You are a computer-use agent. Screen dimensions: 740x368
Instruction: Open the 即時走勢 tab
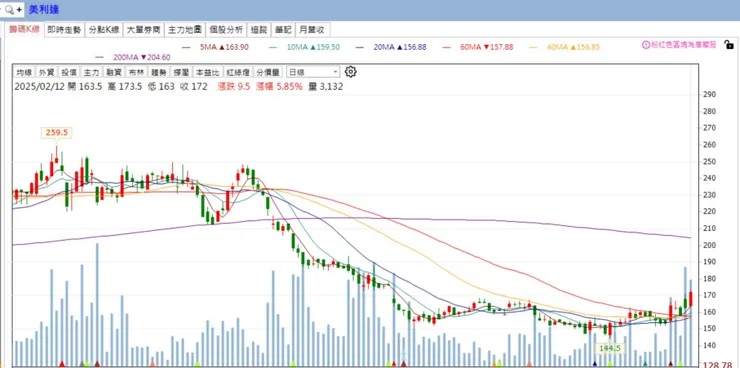pos(64,30)
